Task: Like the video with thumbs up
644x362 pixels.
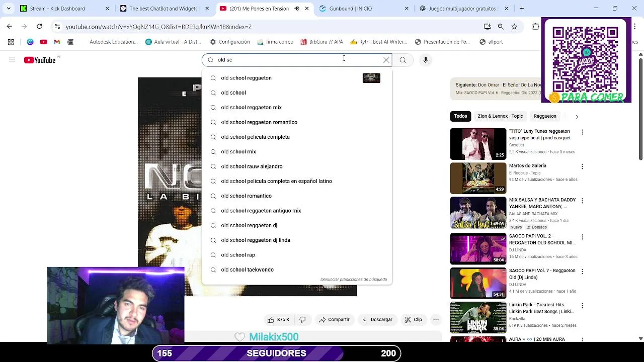Action: pos(278,320)
